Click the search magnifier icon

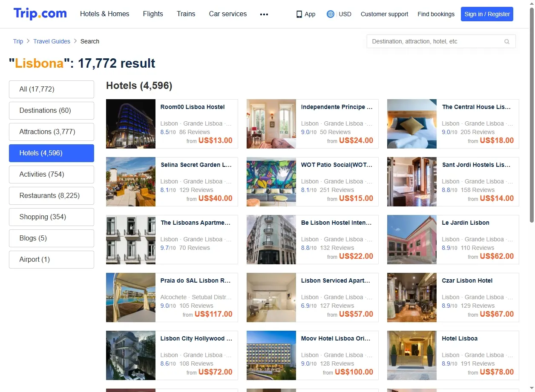(x=507, y=42)
